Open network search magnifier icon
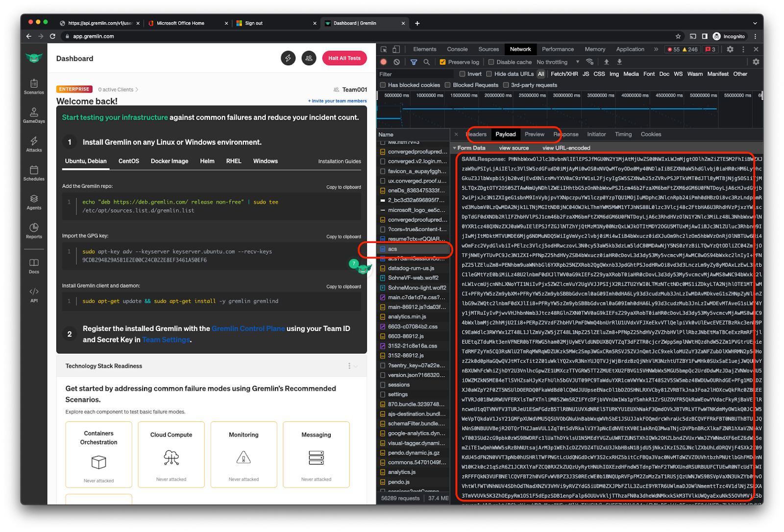 pos(427,62)
